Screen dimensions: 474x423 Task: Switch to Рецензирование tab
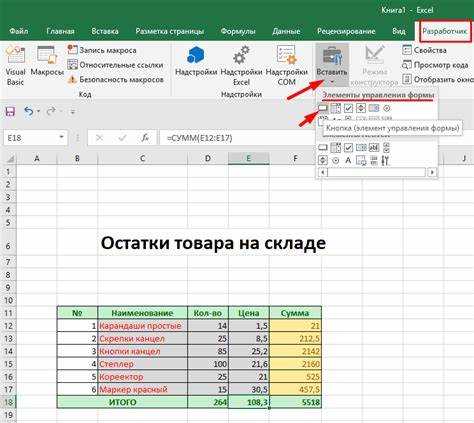click(346, 31)
